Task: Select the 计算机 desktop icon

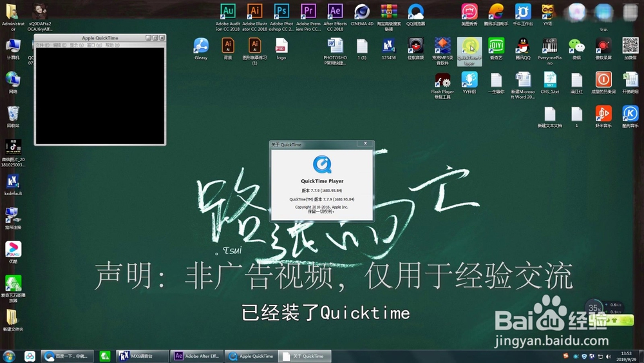Action: (x=13, y=49)
